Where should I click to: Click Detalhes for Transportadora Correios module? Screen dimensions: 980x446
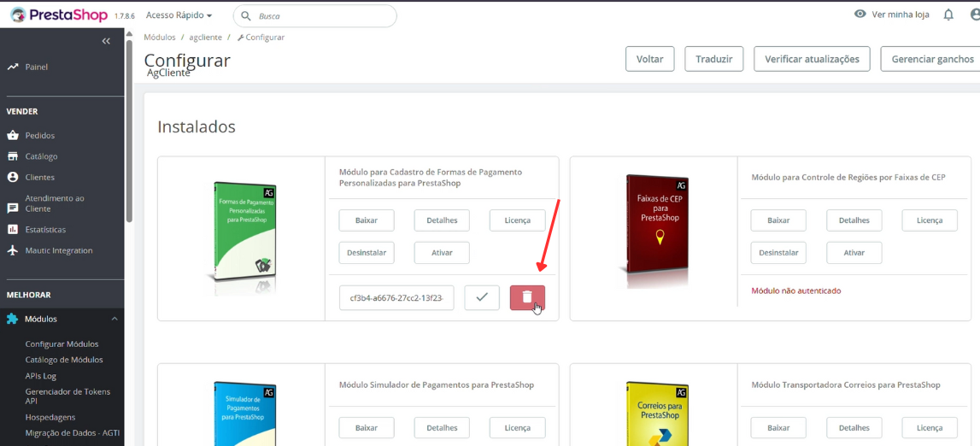(x=854, y=428)
